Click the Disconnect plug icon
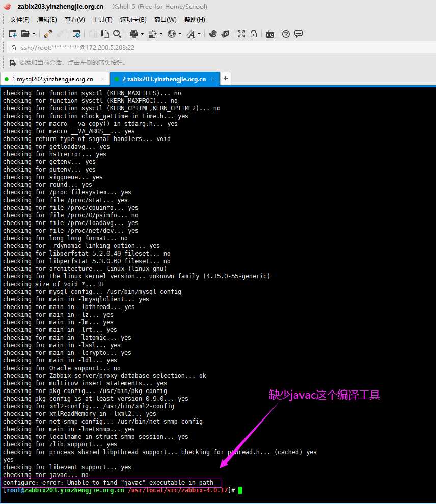 (x=47, y=34)
